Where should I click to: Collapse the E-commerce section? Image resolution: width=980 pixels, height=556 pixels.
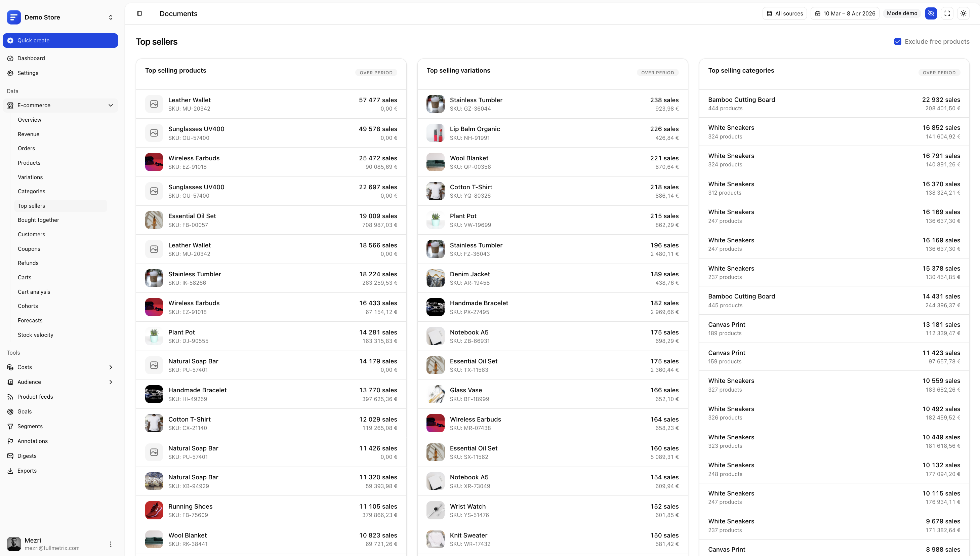tap(111, 106)
